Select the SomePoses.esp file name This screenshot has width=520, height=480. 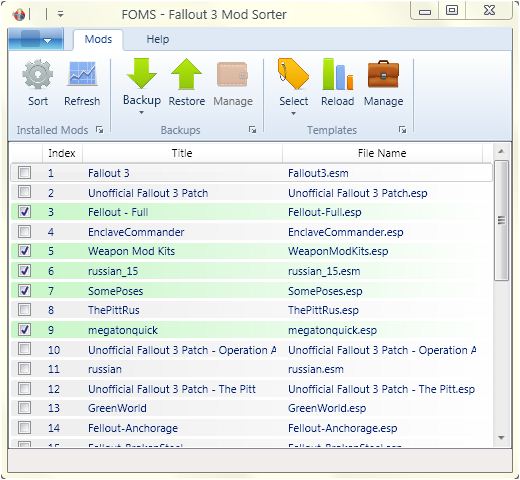[x=325, y=291]
